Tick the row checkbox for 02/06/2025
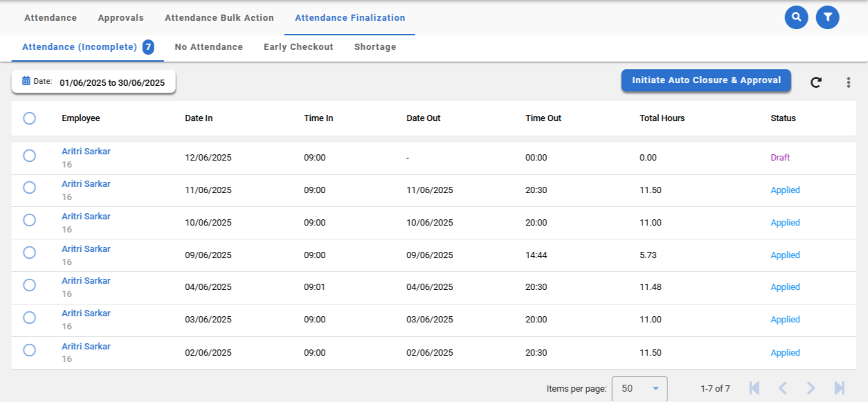This screenshot has width=868, height=402. (29, 350)
